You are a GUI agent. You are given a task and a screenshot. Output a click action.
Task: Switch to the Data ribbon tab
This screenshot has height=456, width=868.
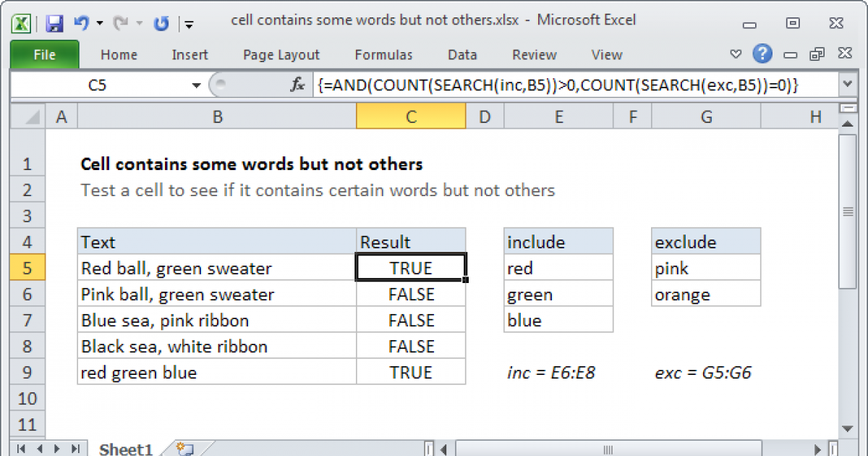tap(461, 54)
